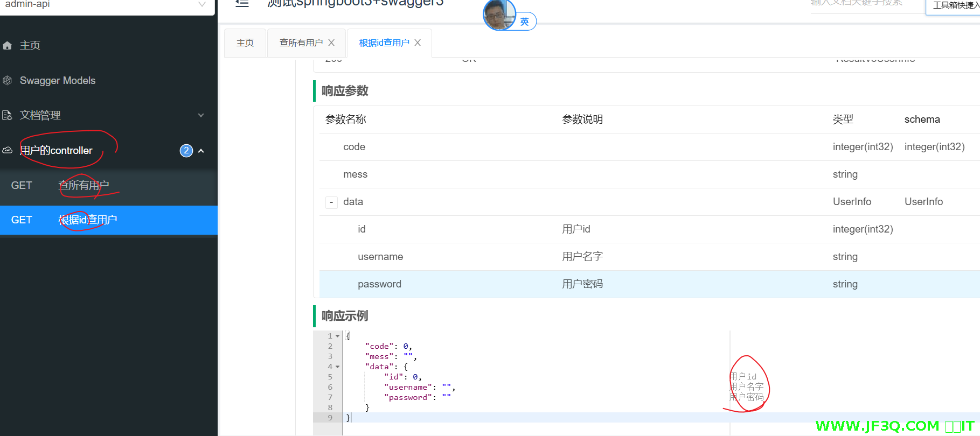Viewport: 980px width, 436px height.
Task: Click the blue badge showing 2
Action: tap(186, 151)
